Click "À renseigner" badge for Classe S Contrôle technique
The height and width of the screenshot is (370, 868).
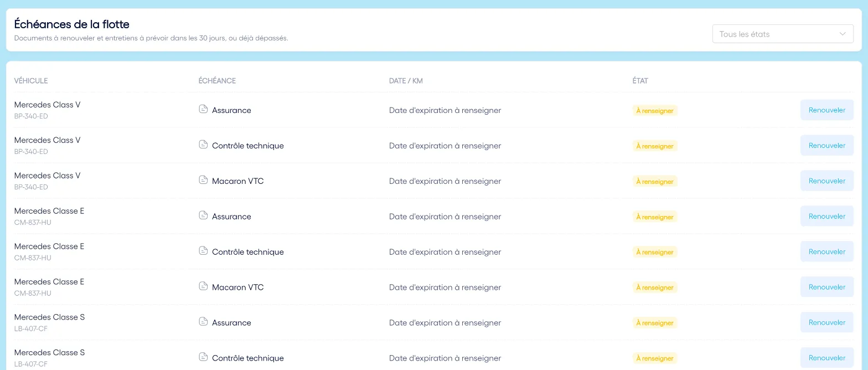coord(655,359)
